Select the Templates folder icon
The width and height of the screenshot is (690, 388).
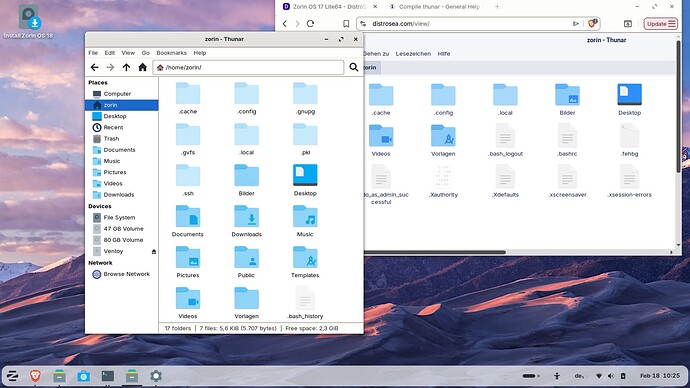(x=305, y=257)
